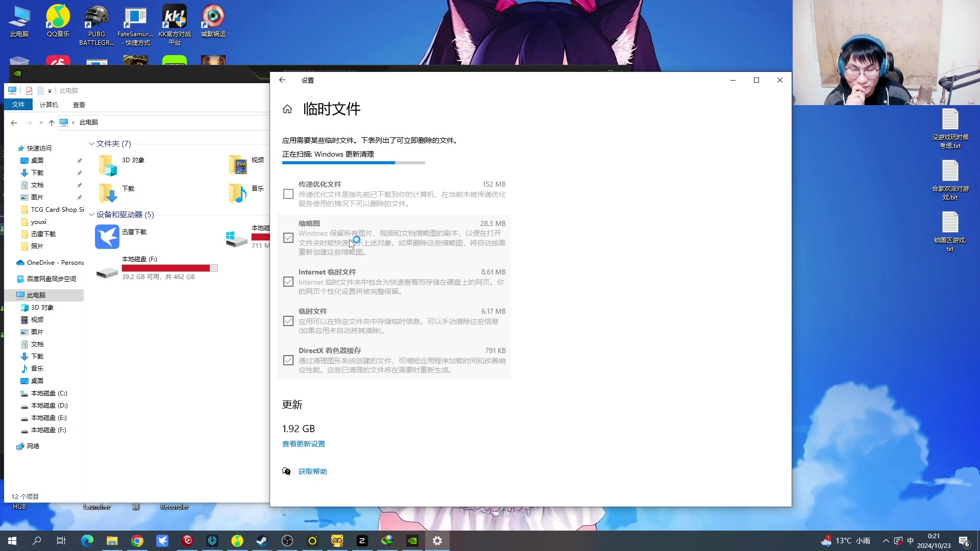
Task: Click the properties checkmark icon in Explorer title bar
Action: pos(29,91)
